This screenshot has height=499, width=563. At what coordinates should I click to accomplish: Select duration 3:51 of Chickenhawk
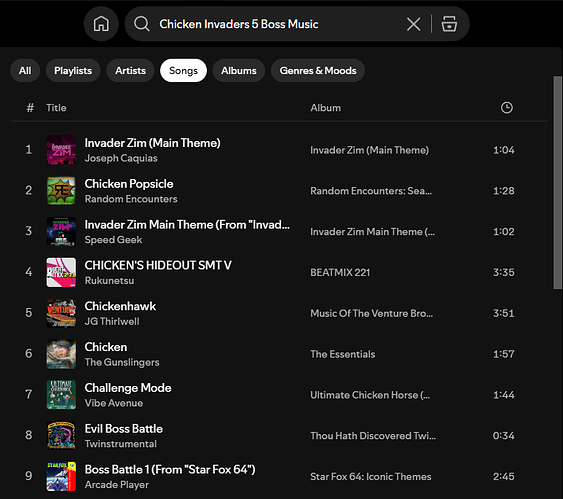pyautogui.click(x=504, y=313)
